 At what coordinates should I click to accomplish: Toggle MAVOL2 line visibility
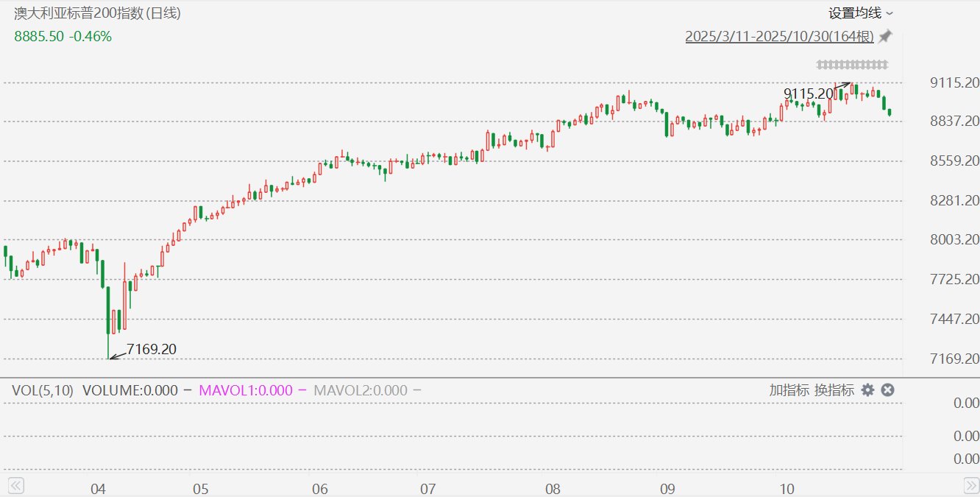(416, 390)
